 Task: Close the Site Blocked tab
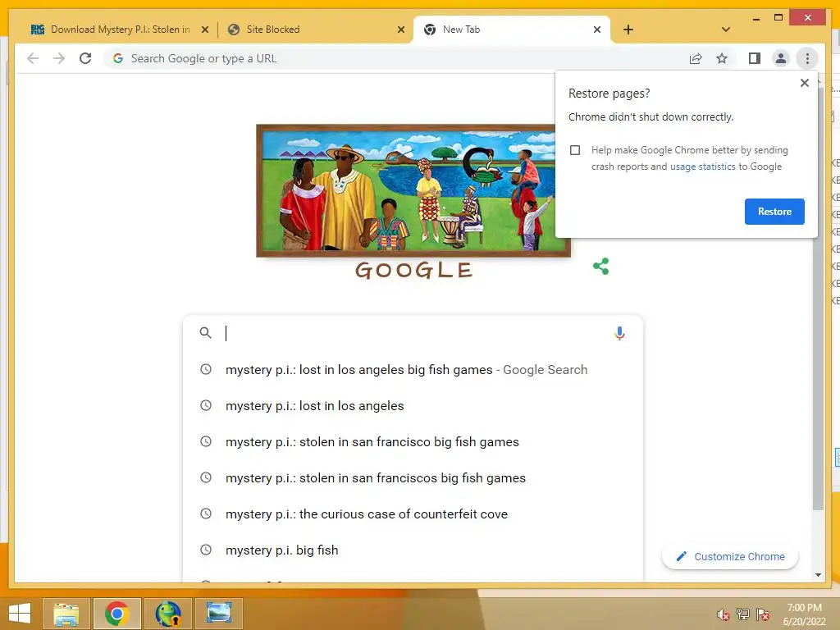pos(400,30)
